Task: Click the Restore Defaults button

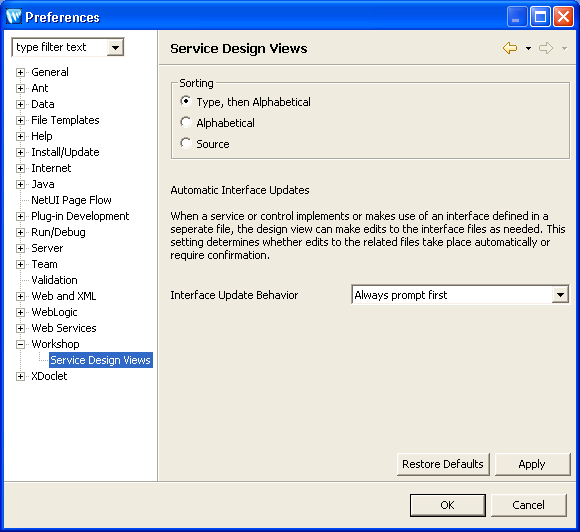Action: pos(443,464)
